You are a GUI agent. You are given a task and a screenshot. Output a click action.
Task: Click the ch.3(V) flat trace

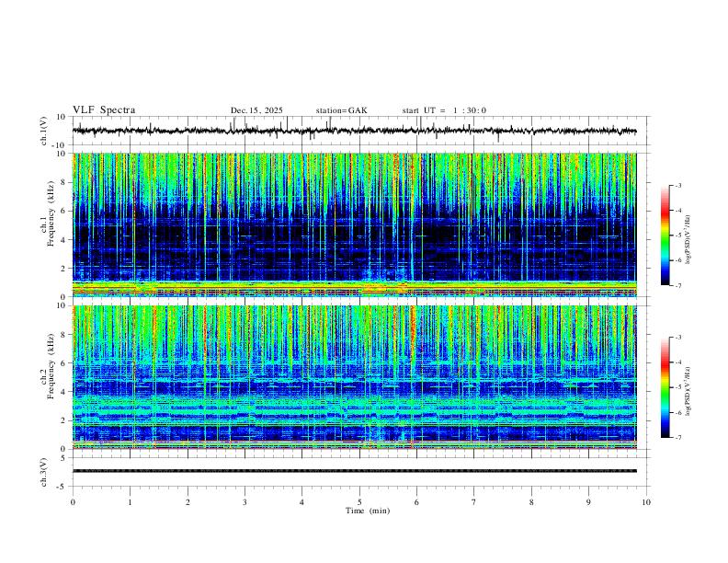(355, 471)
